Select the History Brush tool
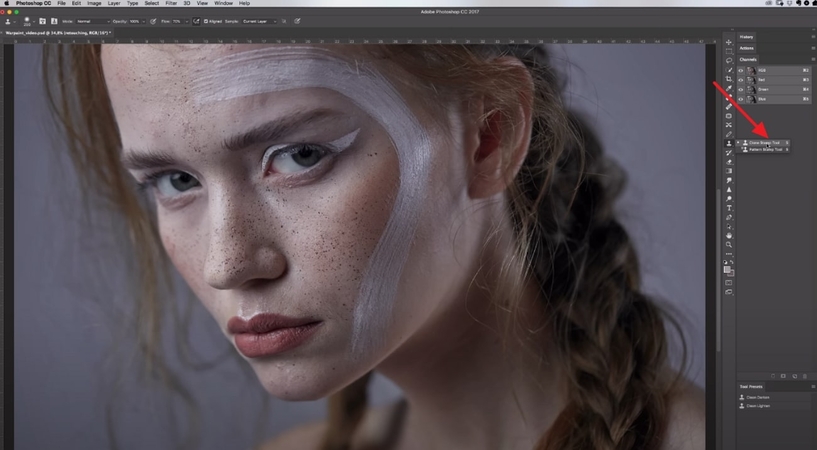This screenshot has height=450, width=817. 729,153
